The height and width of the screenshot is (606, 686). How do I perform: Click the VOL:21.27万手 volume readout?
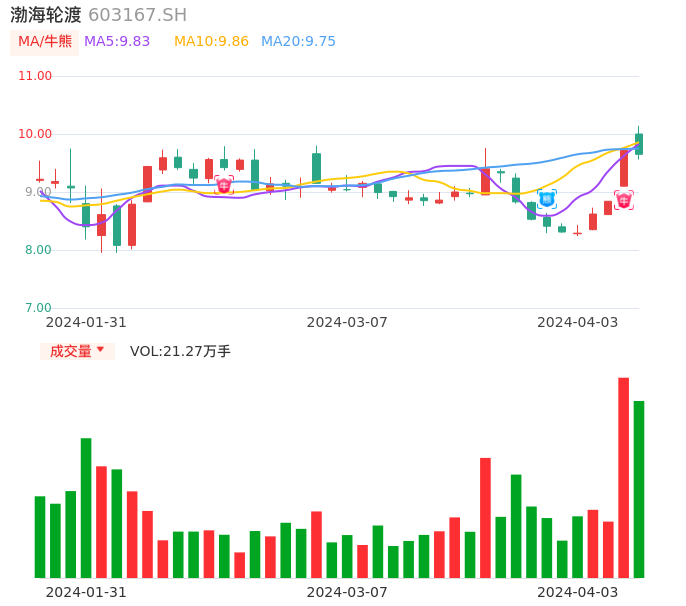pyautogui.click(x=180, y=351)
